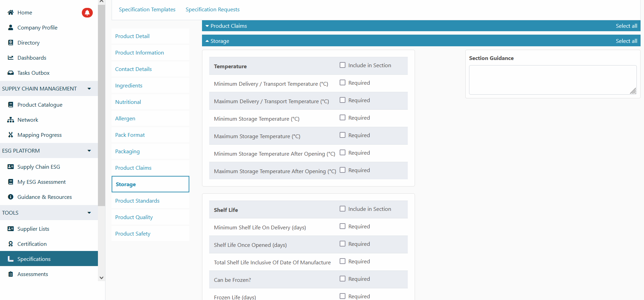This screenshot has width=644, height=300.
Task: Switch to the Specification Requests tab
Action: point(212,10)
